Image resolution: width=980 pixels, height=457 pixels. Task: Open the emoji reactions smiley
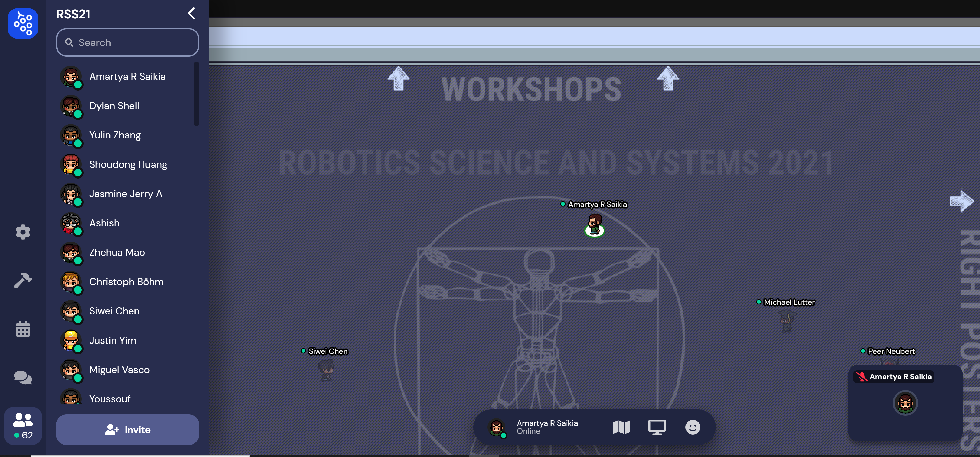(692, 427)
